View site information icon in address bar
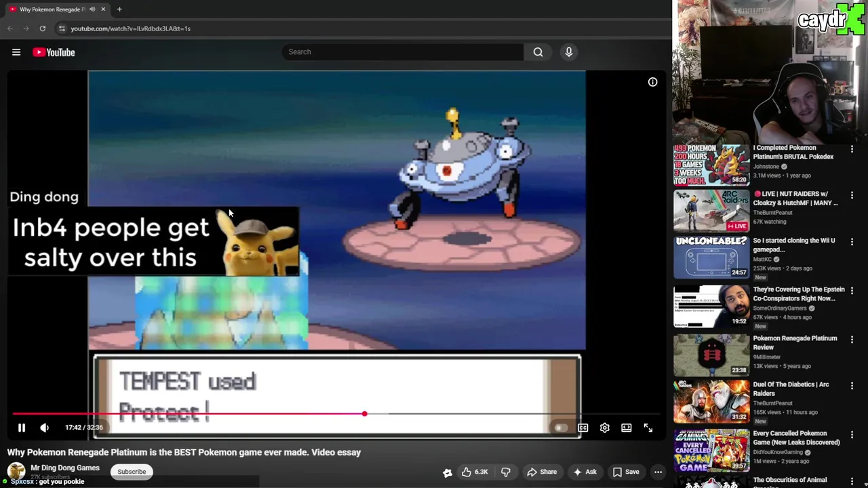Screen dimensions: 868x488 (x=62, y=28)
